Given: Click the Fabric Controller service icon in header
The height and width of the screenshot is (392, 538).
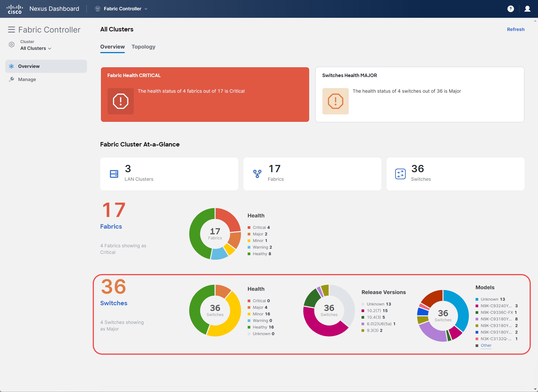Looking at the screenshot, I should (x=98, y=9).
